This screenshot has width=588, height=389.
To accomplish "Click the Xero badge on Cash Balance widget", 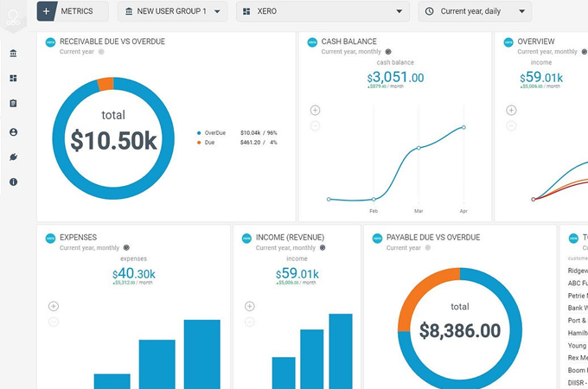I will tap(312, 42).
